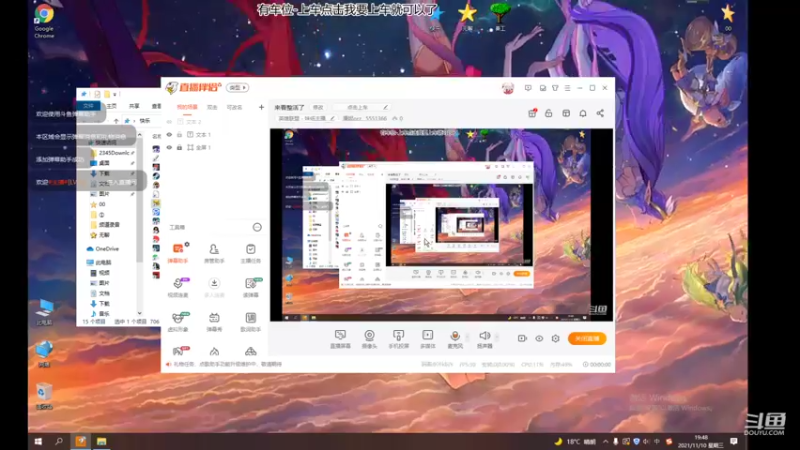Mute the 麦克风 microphone

(x=455, y=338)
